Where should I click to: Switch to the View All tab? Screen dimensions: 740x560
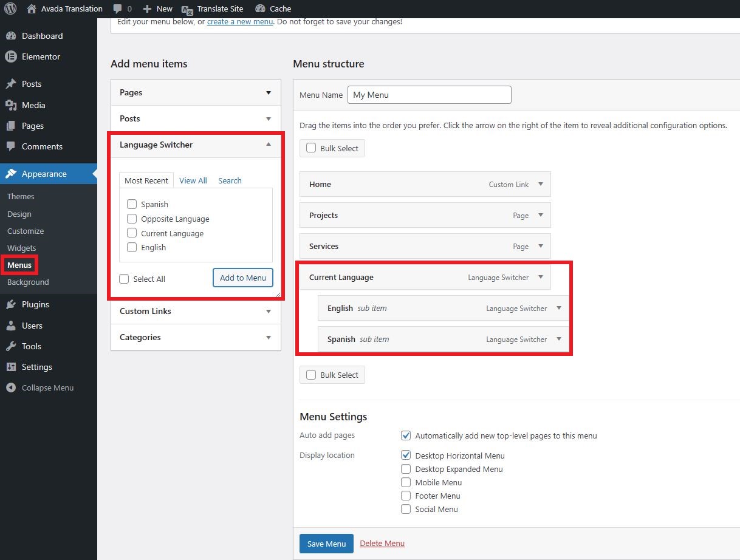click(x=193, y=180)
